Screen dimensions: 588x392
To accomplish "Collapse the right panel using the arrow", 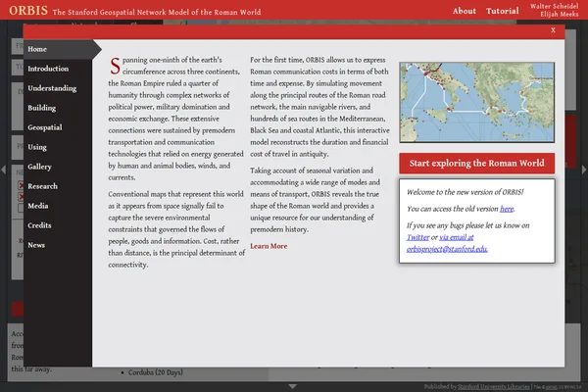I will pos(584,171).
